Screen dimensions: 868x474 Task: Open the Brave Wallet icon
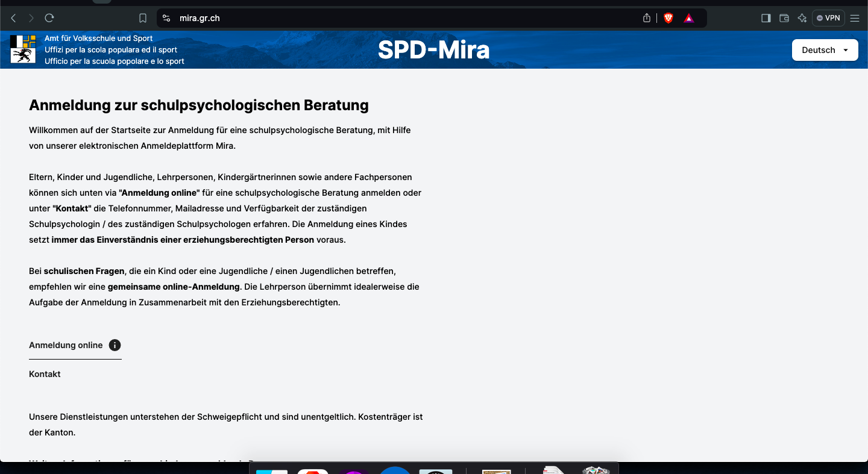[784, 18]
